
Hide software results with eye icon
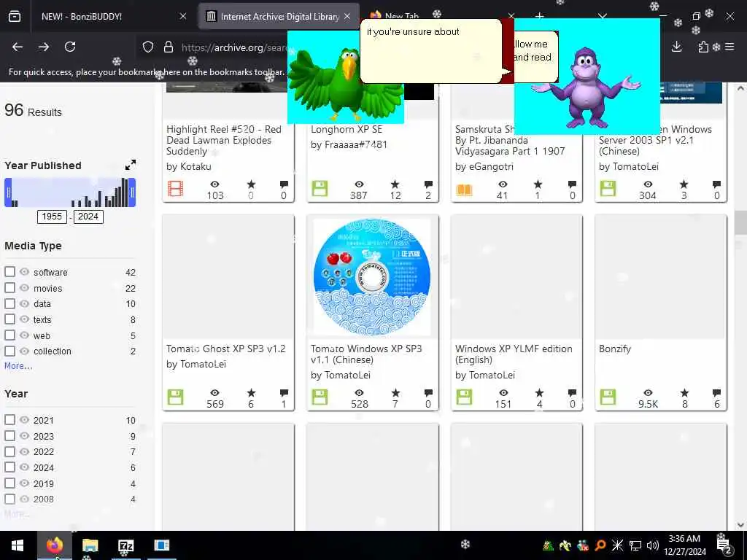pyautogui.click(x=24, y=272)
